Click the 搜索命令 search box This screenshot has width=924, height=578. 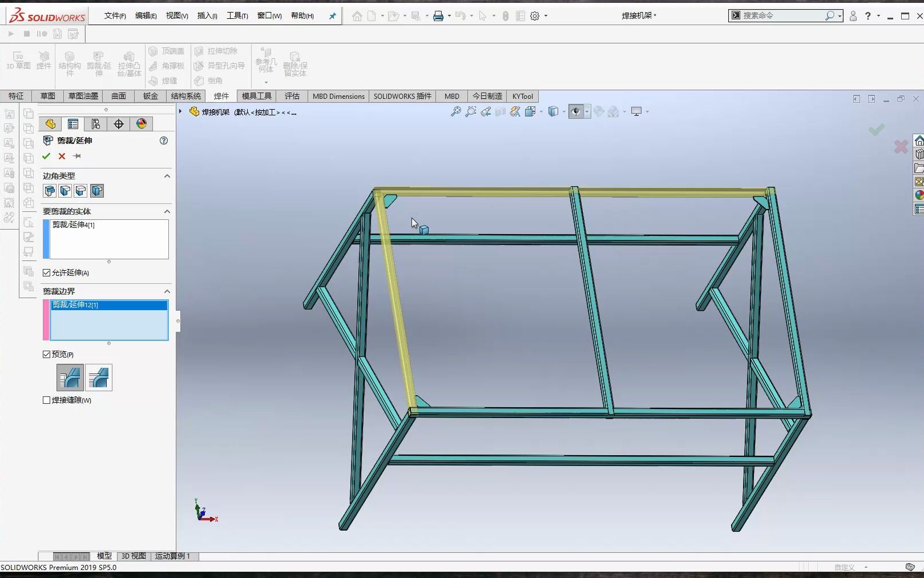782,15
